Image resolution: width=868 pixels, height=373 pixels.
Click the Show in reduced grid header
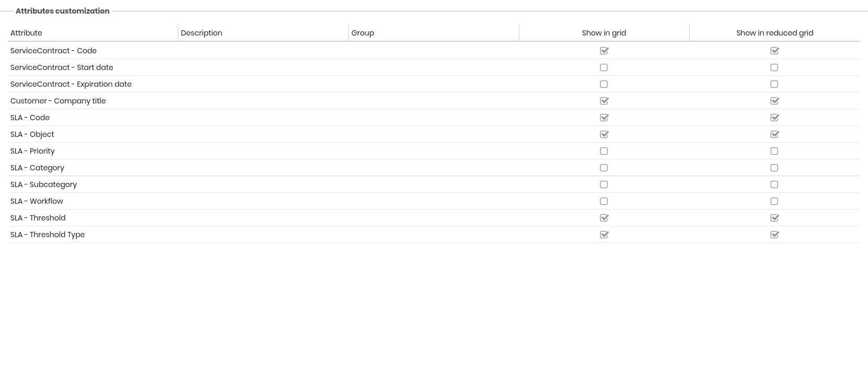click(x=774, y=33)
